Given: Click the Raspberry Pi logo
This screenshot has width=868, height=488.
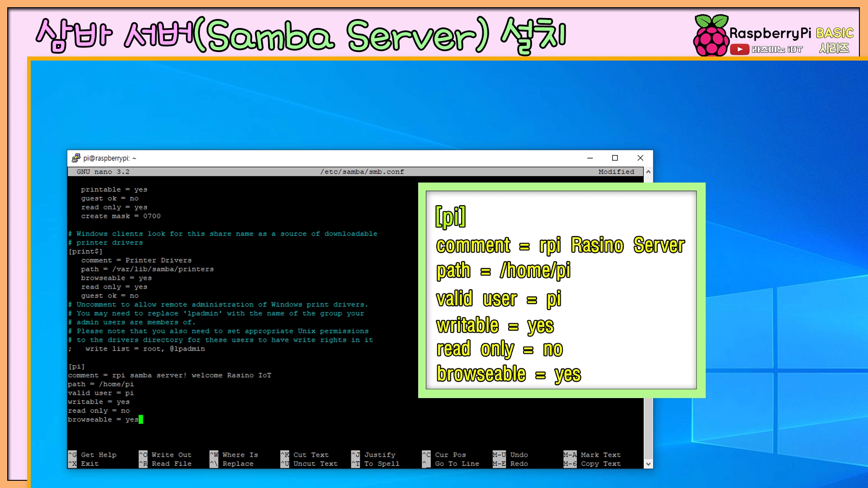Looking at the screenshot, I should (x=711, y=35).
